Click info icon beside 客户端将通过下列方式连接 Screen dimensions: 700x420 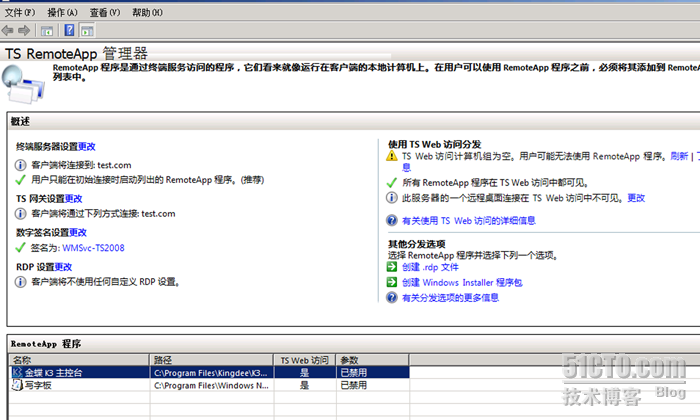click(20, 214)
